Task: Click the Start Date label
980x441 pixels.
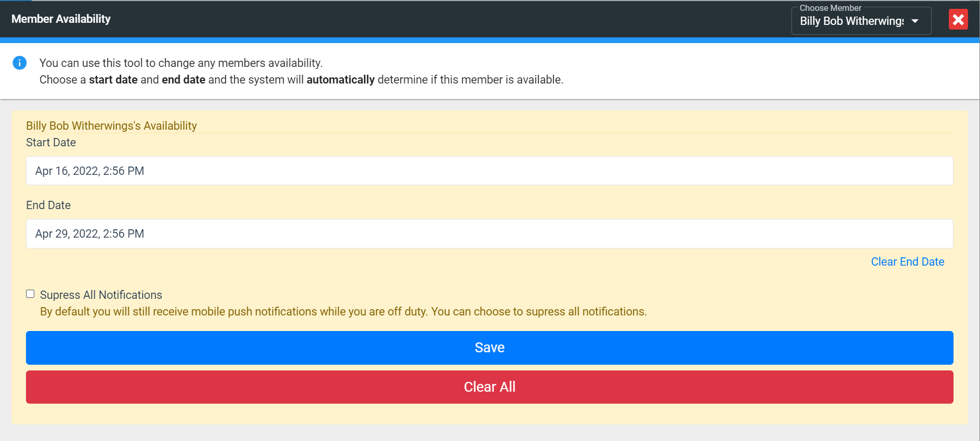Action: coord(51,143)
